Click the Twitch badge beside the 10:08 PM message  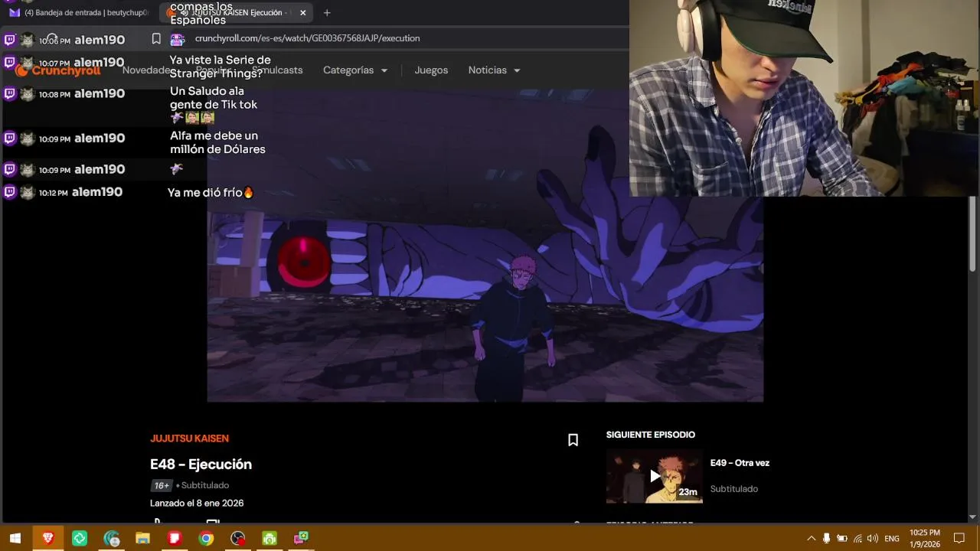(10, 94)
